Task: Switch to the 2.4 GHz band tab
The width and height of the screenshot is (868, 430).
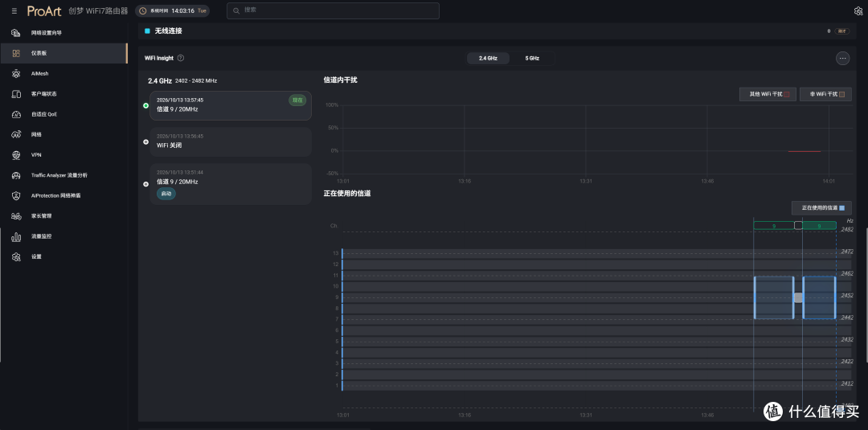Action: [489, 58]
